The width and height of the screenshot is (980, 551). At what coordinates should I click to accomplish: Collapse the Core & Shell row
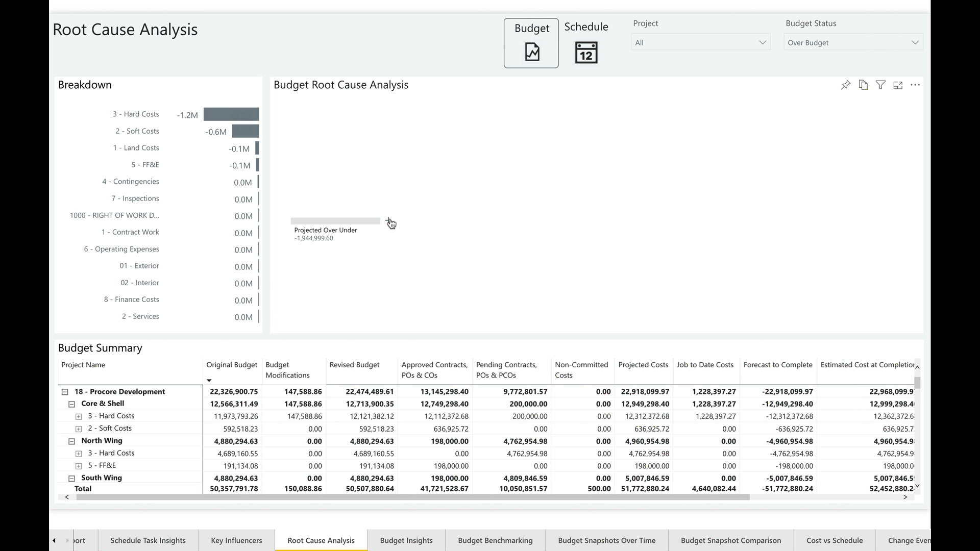72,404
